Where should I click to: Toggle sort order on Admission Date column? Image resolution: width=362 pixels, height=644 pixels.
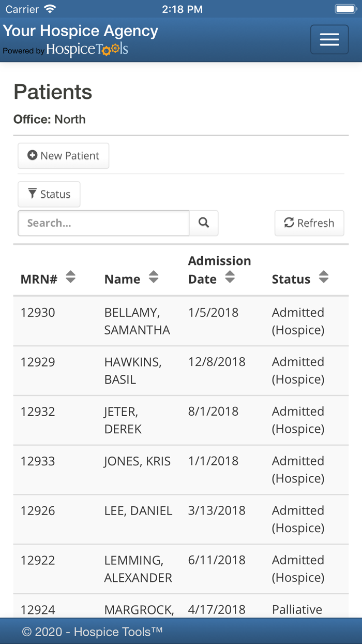point(230,278)
